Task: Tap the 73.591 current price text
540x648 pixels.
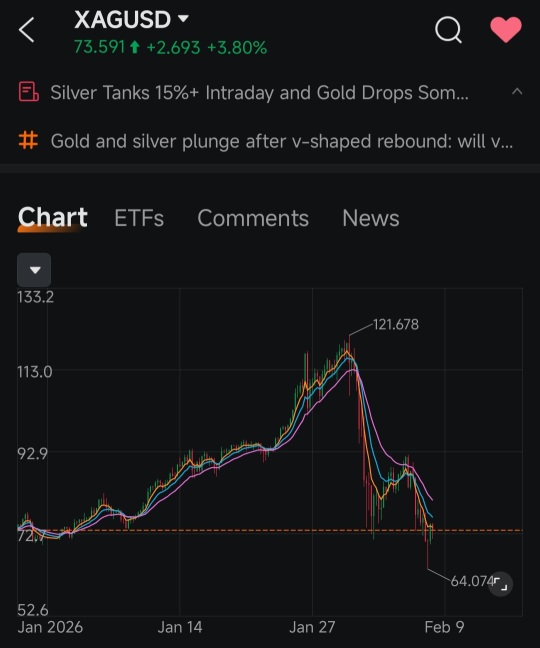Action: coord(99,47)
